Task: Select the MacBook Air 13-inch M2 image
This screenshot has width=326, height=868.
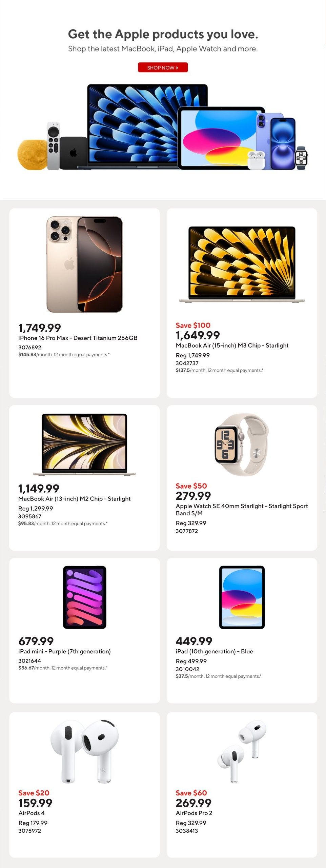Action: (84, 444)
